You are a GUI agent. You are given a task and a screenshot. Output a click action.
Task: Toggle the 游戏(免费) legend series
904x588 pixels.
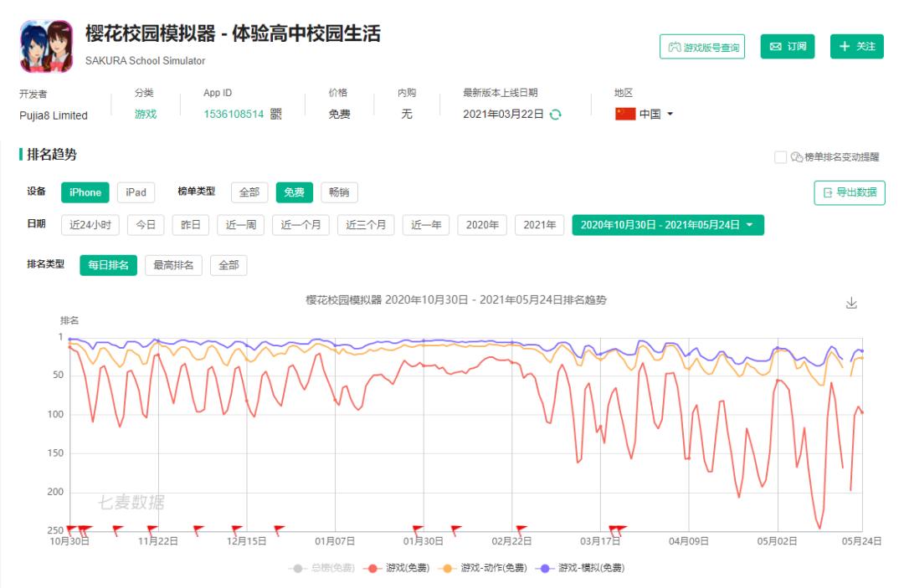click(x=396, y=569)
